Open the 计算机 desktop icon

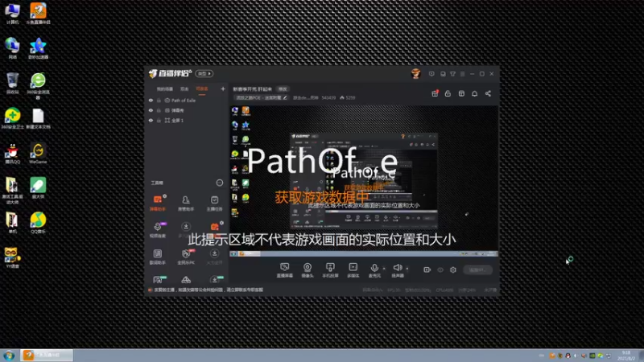pos(12,13)
